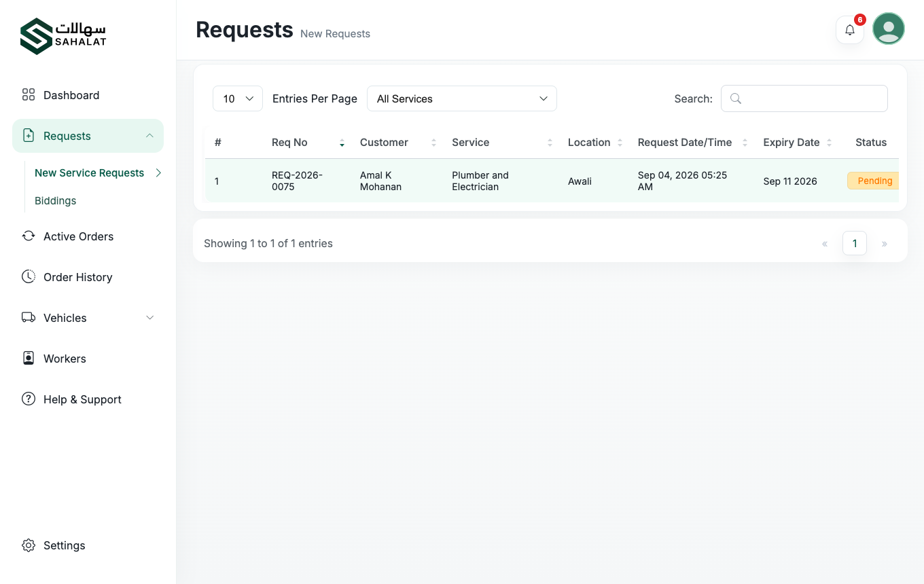Open the All Services filter dropdown
Image resolution: width=924 pixels, height=584 pixels.
462,98
